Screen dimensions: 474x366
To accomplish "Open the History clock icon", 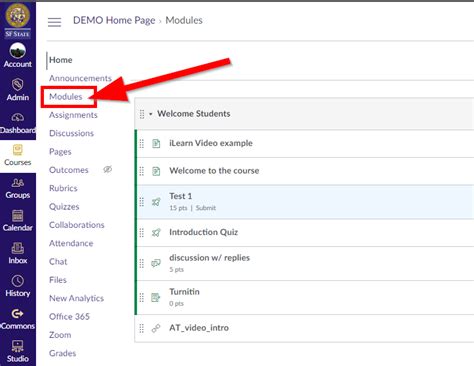I will [x=18, y=281].
